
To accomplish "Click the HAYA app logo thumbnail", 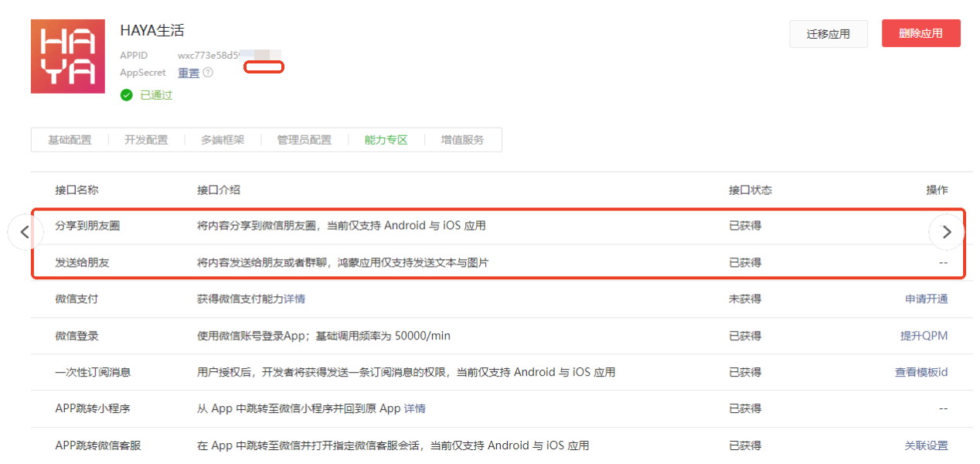I will click(68, 56).
